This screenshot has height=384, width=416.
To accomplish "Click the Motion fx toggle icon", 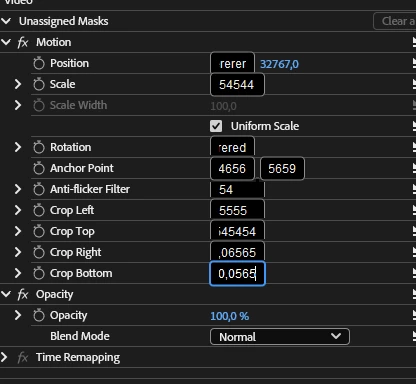I will pos(23,42).
